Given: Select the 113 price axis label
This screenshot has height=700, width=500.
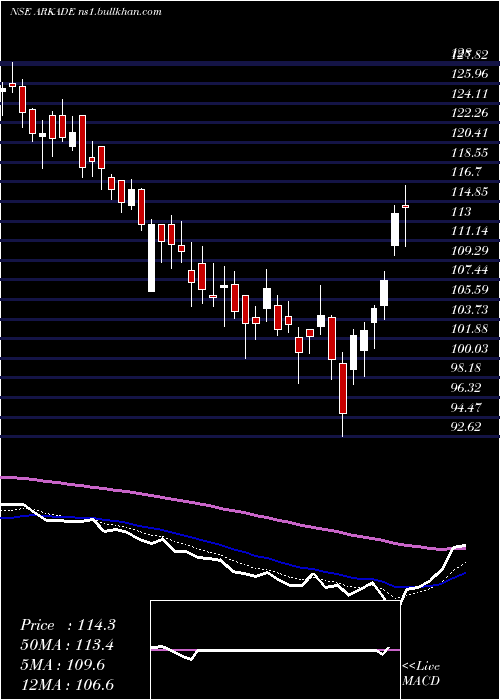Looking at the screenshot, I should pyautogui.click(x=462, y=212).
